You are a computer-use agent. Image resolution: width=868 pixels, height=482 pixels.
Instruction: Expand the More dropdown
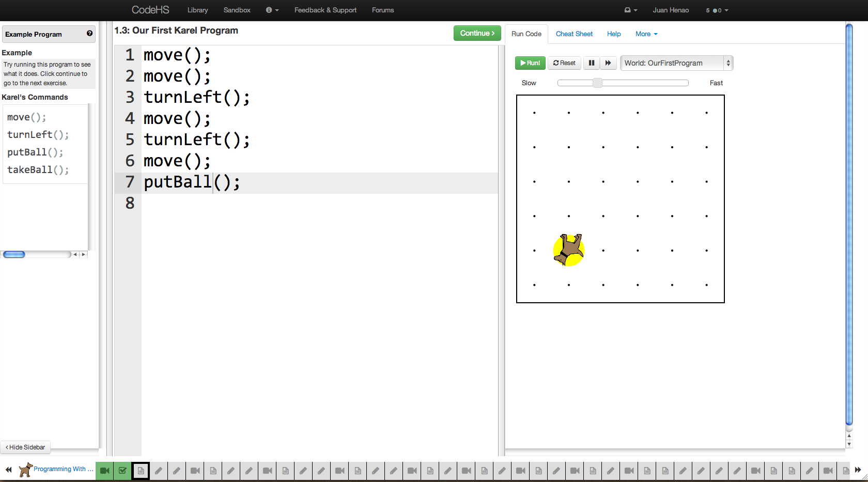click(646, 34)
